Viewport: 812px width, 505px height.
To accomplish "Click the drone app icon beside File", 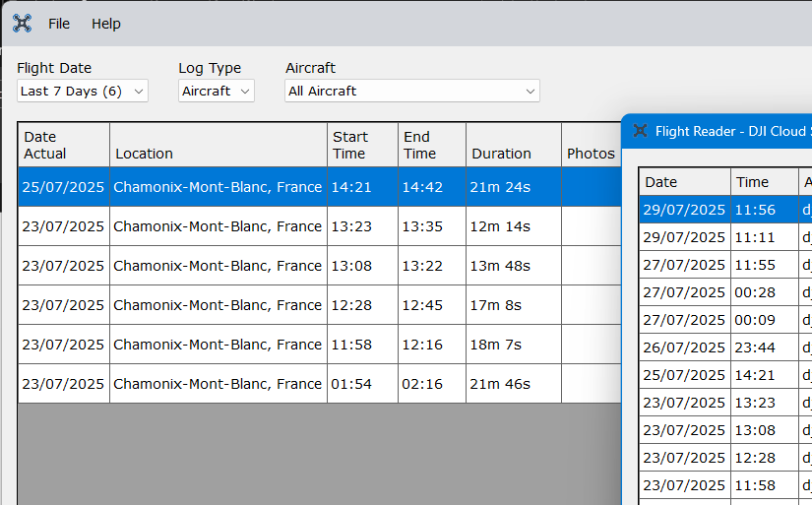I will point(22,24).
